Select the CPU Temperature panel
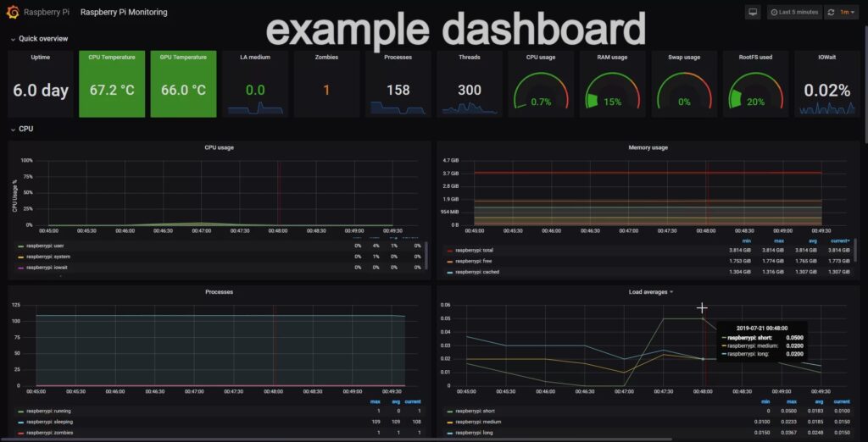Viewport: 868px width, 442px height. pos(112,84)
